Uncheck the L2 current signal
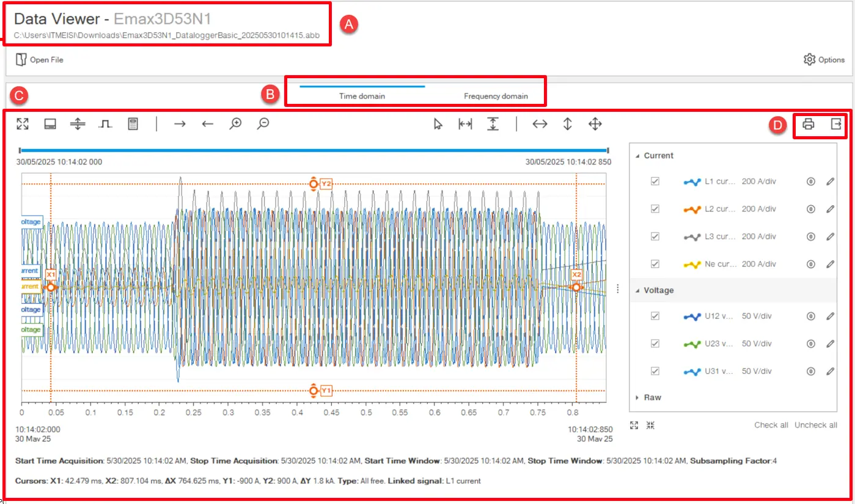The image size is (855, 504). coord(655,208)
